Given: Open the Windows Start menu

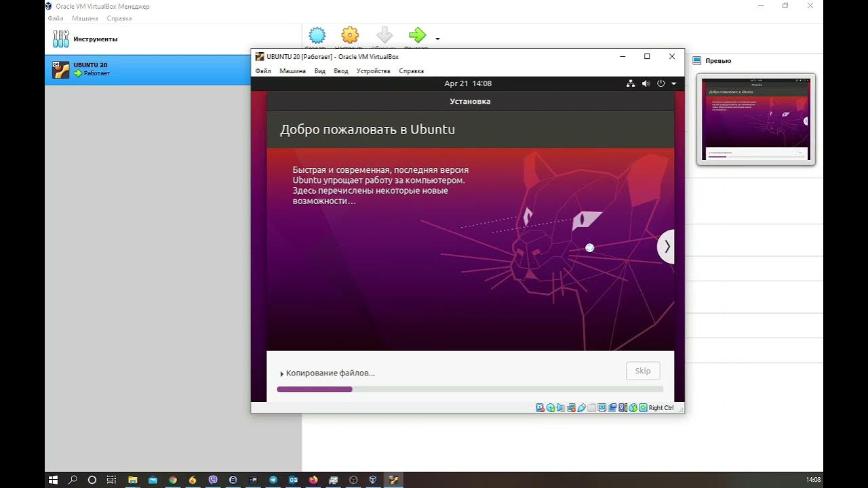Looking at the screenshot, I should (54, 480).
